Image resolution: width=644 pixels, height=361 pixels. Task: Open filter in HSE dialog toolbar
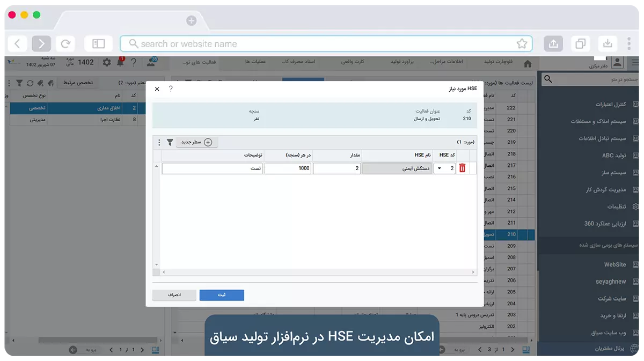(170, 142)
